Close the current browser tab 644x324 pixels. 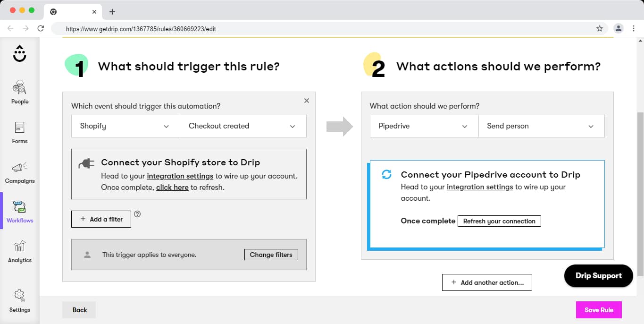point(94,12)
